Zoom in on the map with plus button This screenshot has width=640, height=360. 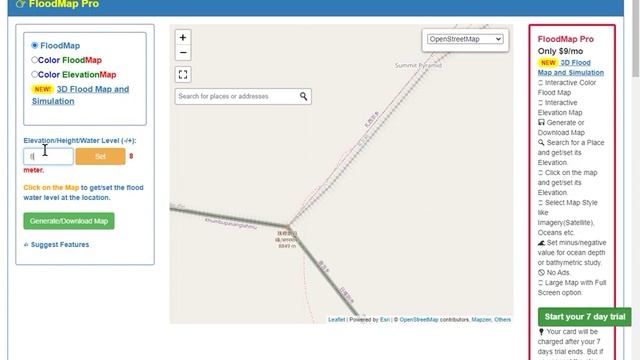point(183,38)
